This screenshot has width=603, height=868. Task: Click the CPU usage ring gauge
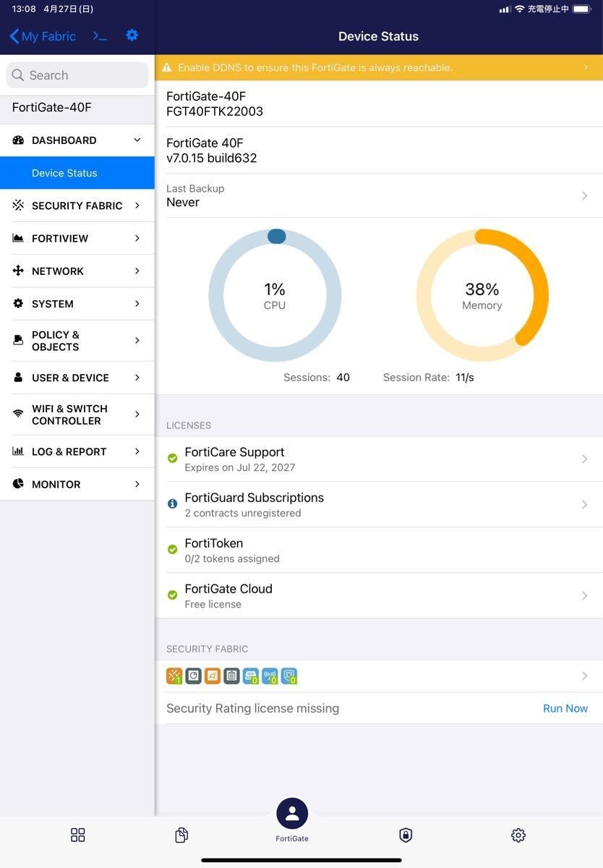click(x=275, y=295)
